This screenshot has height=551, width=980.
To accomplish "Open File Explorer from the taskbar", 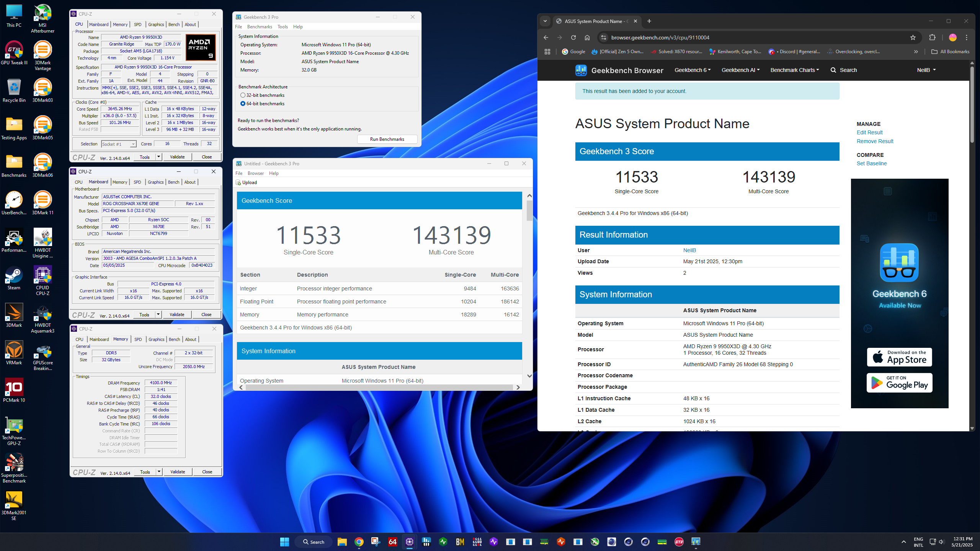I will tap(342, 542).
